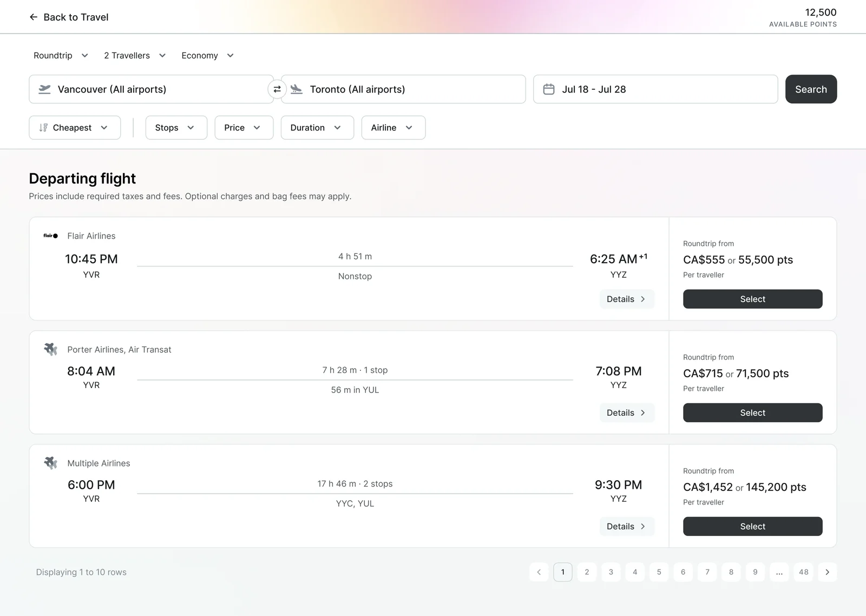Click the Porter Airlines plane icon
Image resolution: width=866 pixels, height=616 pixels.
pos(51,349)
